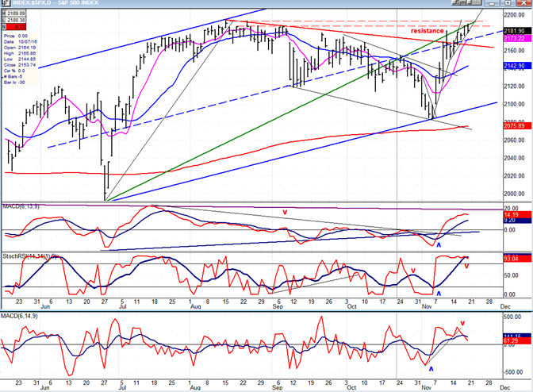The image size is (533, 392).
Task: Click the red resistance annotation text
Action: 427,31
